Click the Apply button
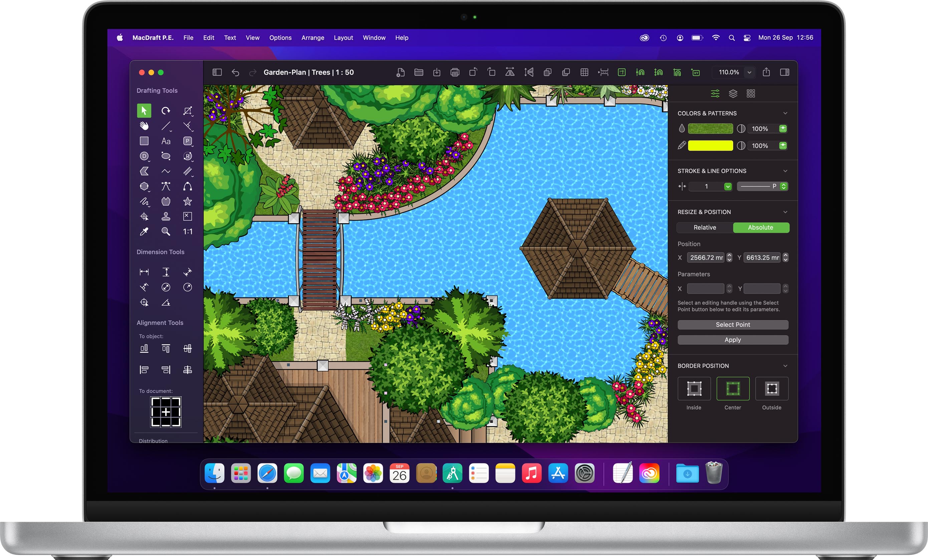The image size is (928, 560). tap(732, 340)
